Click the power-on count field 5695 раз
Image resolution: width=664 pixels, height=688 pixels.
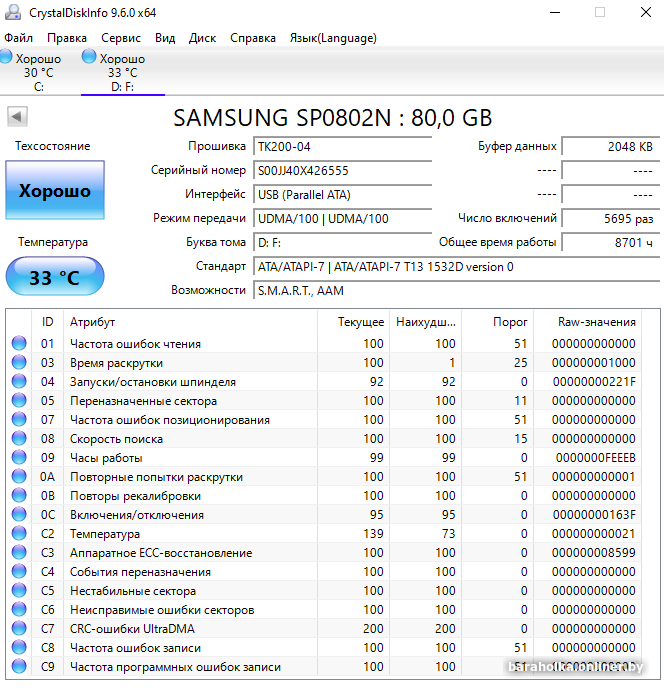(611, 219)
